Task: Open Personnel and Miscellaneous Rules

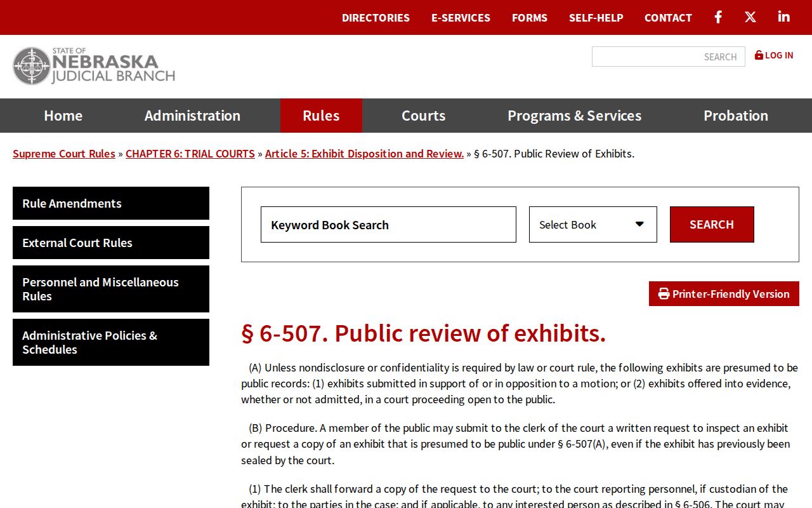Action: (x=111, y=289)
